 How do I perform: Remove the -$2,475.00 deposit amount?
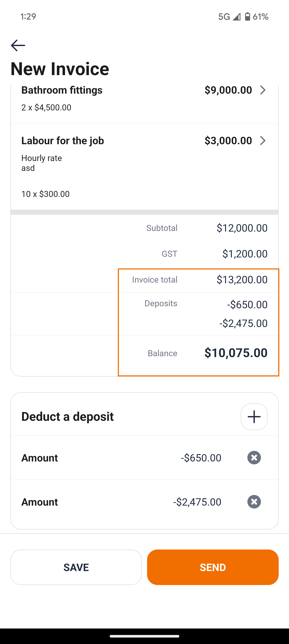pyautogui.click(x=254, y=502)
